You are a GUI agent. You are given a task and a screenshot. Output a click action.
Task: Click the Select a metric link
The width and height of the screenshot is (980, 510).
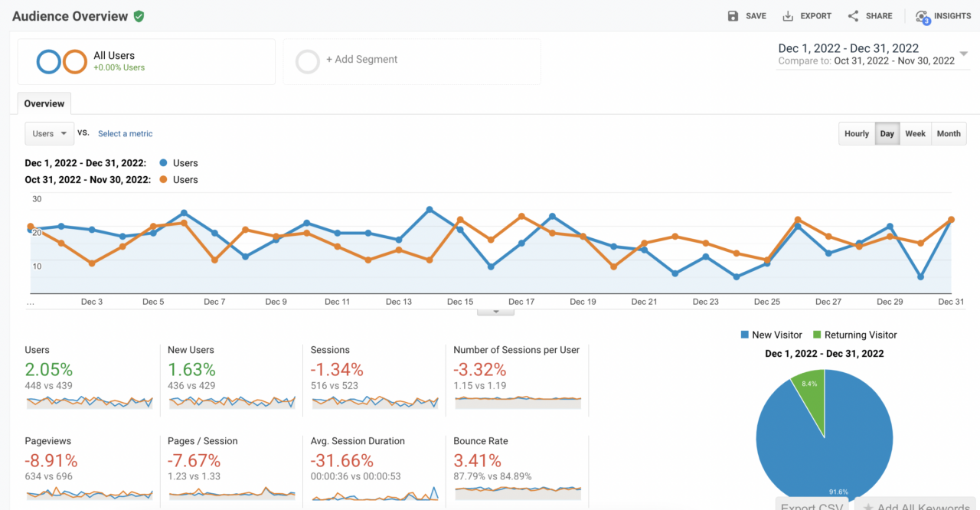point(125,134)
